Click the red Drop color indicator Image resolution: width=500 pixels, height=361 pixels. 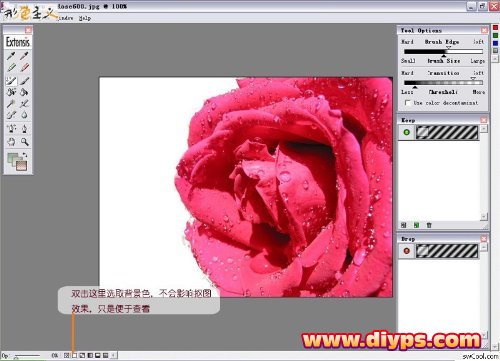[406, 251]
